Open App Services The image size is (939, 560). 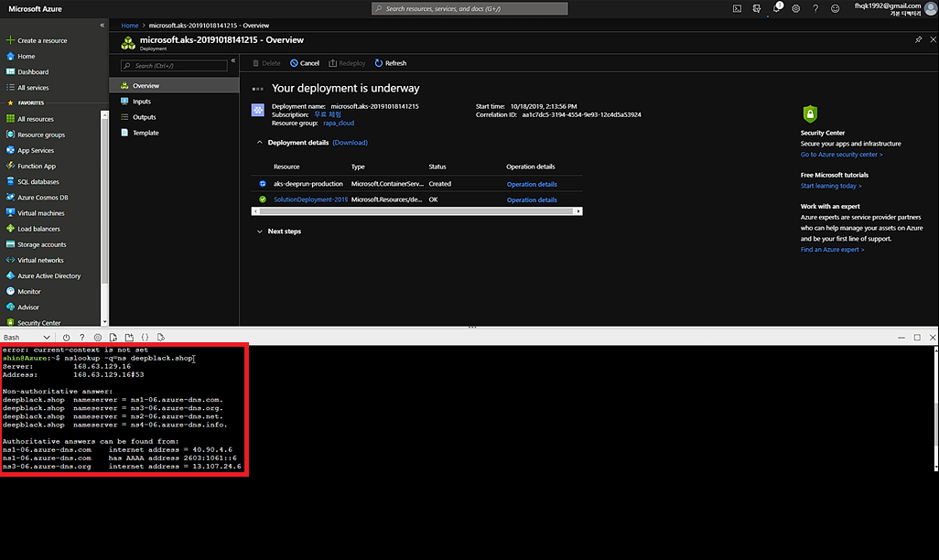[x=30, y=150]
